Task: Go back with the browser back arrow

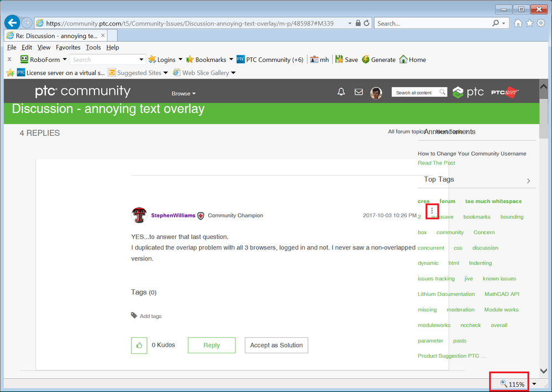Action: [x=12, y=23]
